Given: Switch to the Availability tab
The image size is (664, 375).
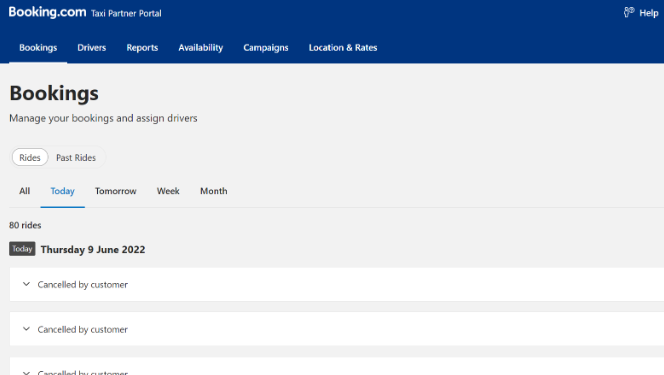Looking at the screenshot, I should 201,47.
